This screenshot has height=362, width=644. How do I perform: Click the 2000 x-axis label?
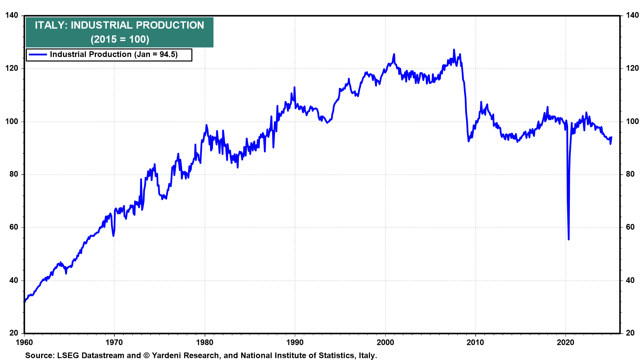(385, 343)
